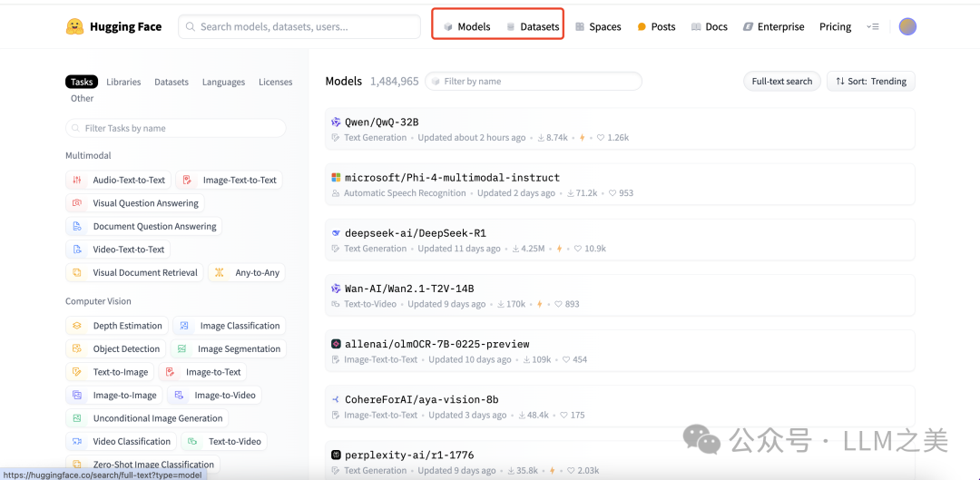This screenshot has height=480, width=980.
Task: Switch to the Libraries filter tab
Action: (x=123, y=82)
